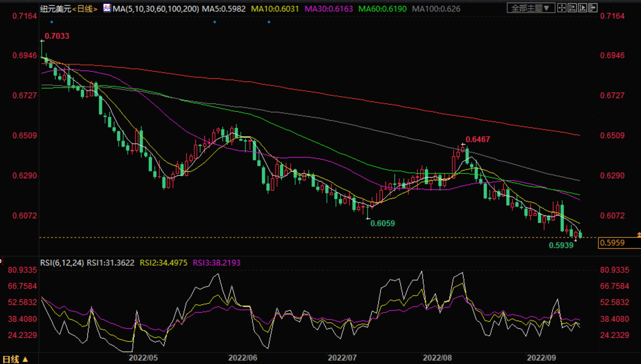
Task: Click the middle blue event dot
Action: [215, 22]
